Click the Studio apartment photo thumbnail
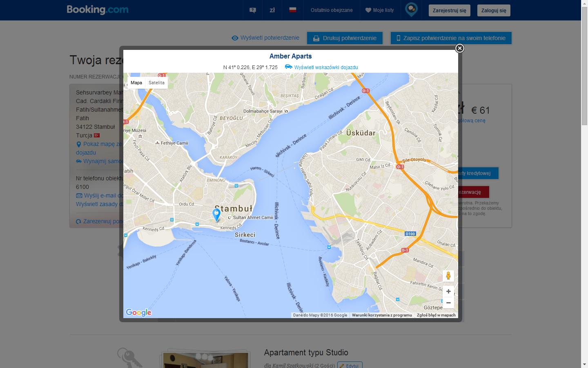588x368 pixels. pos(205,360)
